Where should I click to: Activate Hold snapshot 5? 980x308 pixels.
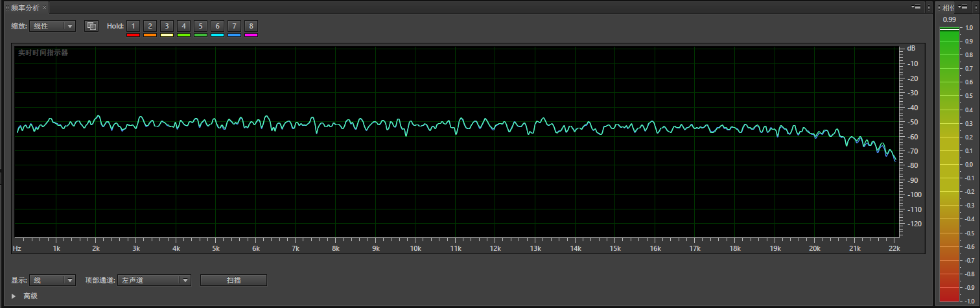point(200,26)
